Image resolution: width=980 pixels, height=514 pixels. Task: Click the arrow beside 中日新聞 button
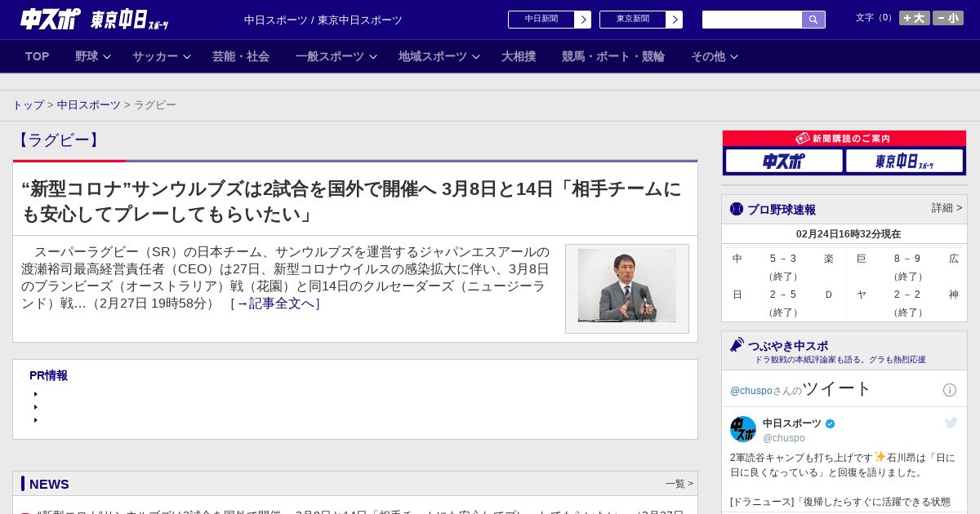pyautogui.click(x=583, y=20)
